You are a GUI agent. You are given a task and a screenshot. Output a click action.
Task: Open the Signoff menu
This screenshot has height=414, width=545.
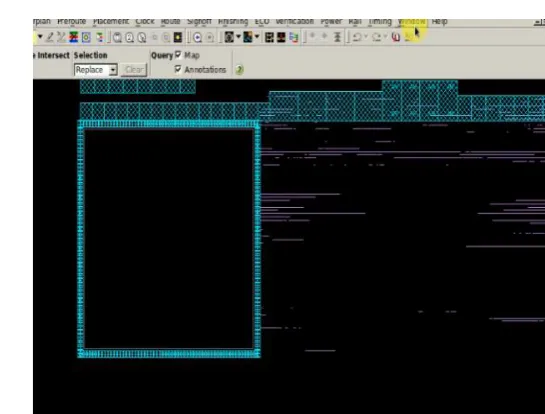[199, 22]
